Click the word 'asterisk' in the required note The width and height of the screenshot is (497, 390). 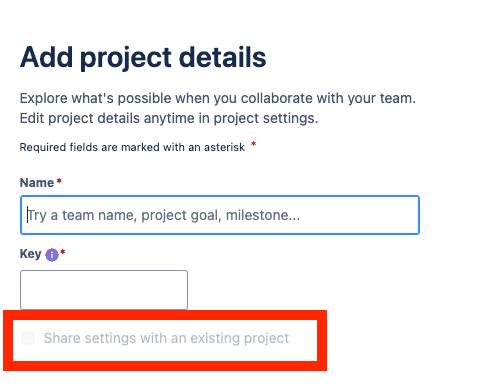224,147
